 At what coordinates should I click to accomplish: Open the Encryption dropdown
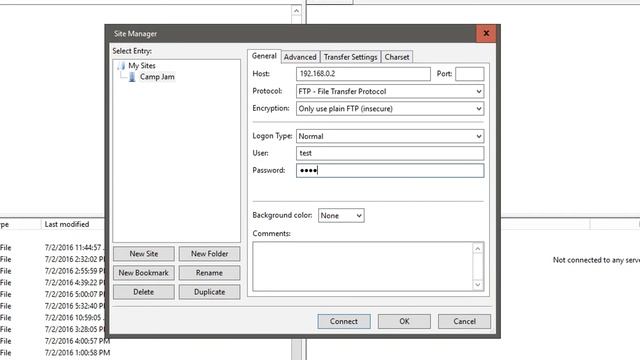(390, 109)
